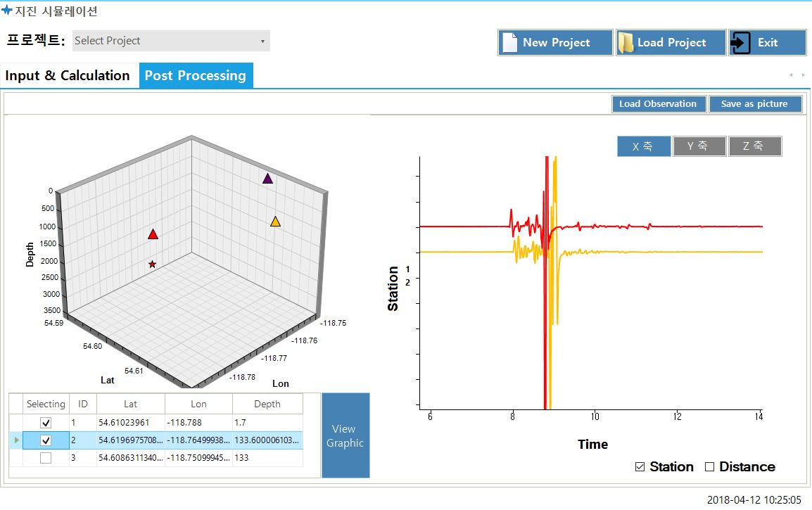This screenshot has width=812, height=510.
Task: Click the orange triangle station marker
Action: coord(276,222)
